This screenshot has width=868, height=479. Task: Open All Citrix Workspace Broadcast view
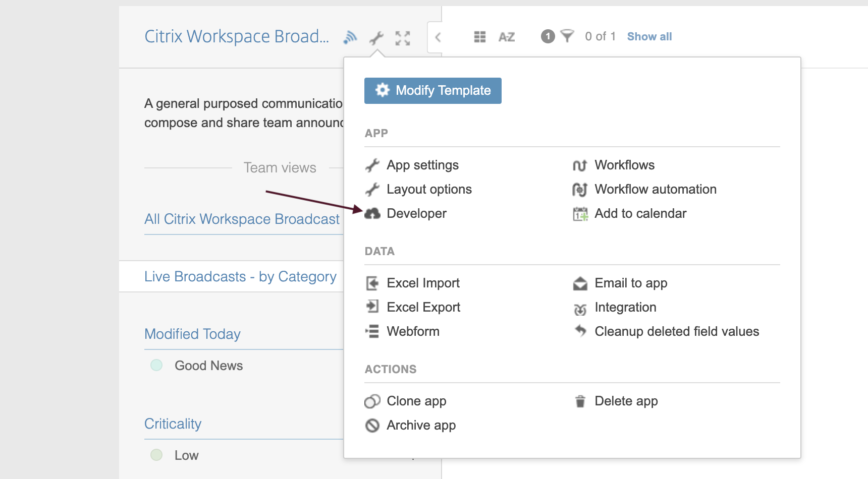pyautogui.click(x=242, y=219)
